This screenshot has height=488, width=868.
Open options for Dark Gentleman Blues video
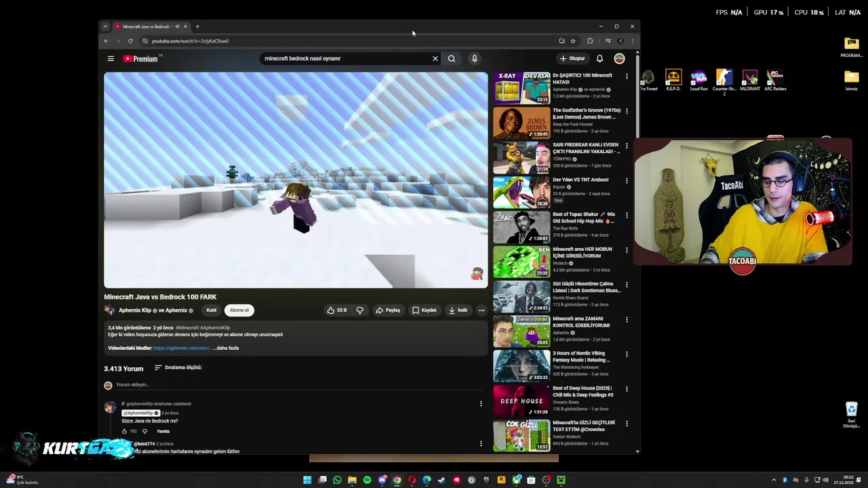(627, 285)
